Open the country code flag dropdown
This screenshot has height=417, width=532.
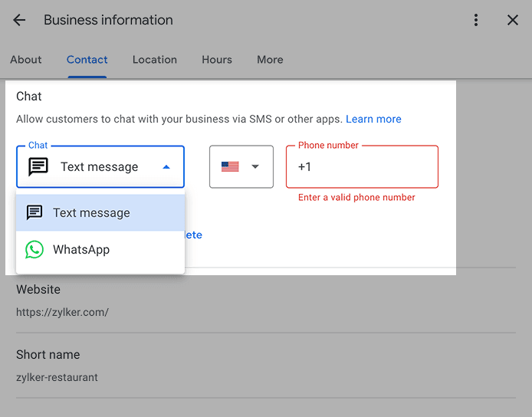(x=241, y=166)
